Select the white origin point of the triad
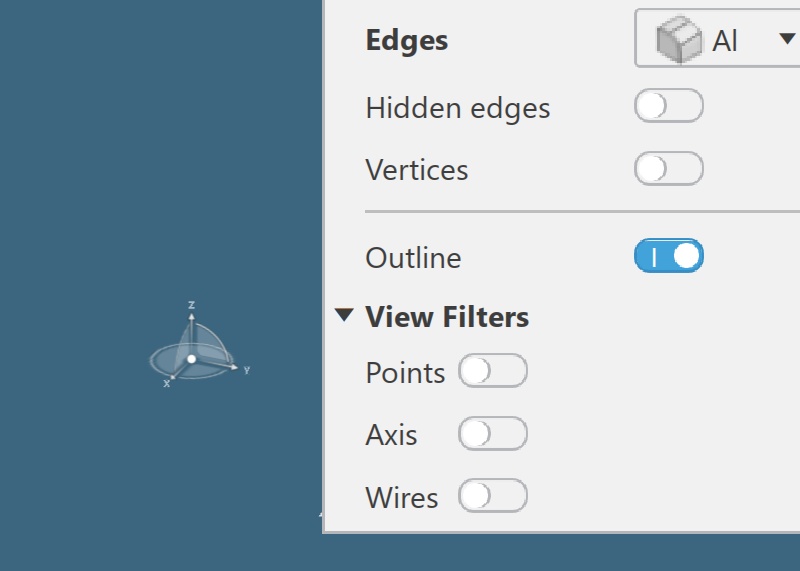 tap(191, 358)
